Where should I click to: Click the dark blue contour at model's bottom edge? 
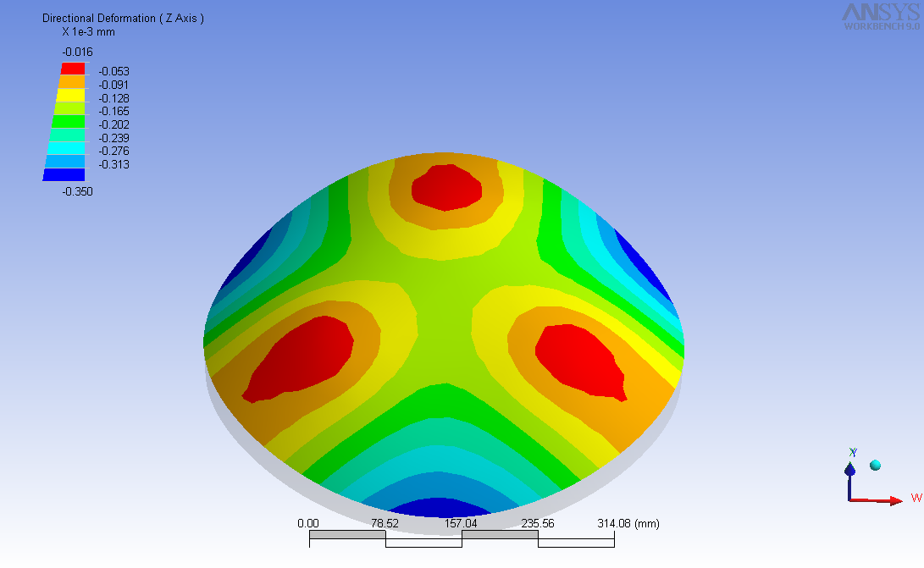(x=440, y=507)
